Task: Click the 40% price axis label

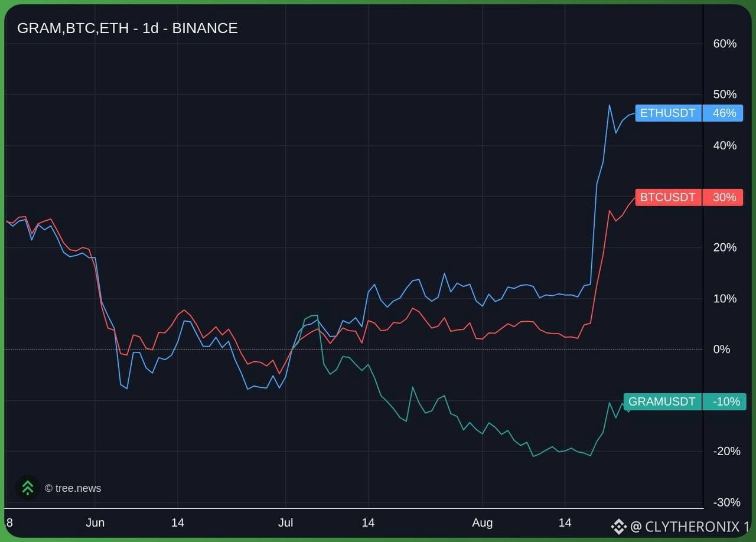Action: 724,146
